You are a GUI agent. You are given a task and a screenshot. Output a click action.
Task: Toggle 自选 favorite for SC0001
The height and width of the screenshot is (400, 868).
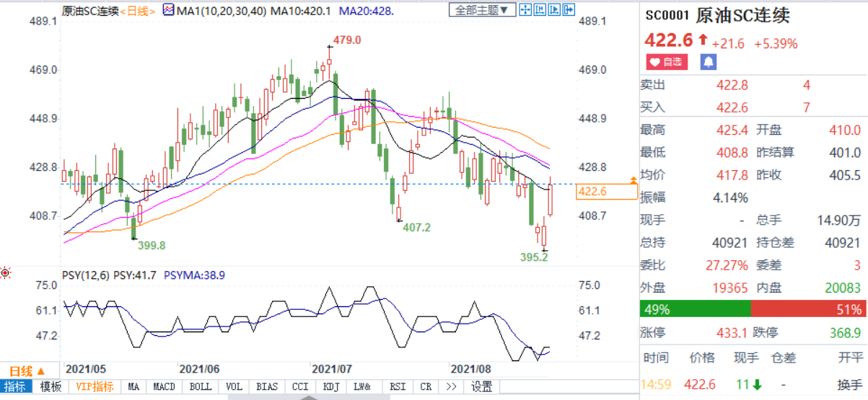tap(667, 62)
